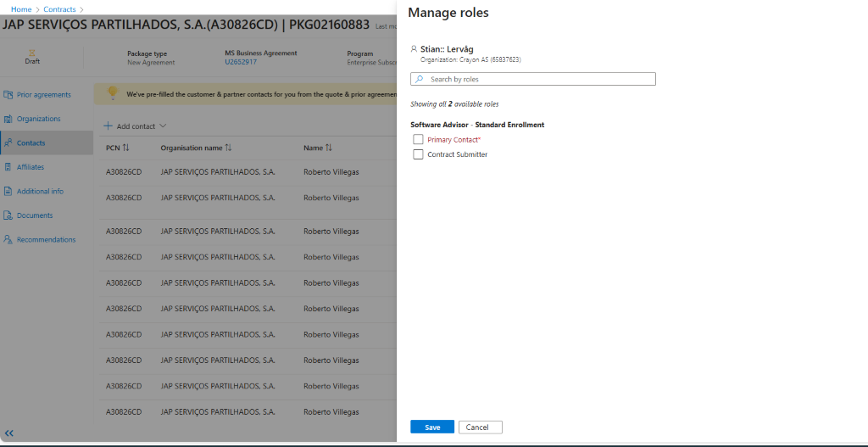Click the Organizations building icon
Screen dimensions: 868x447
pos(8,119)
